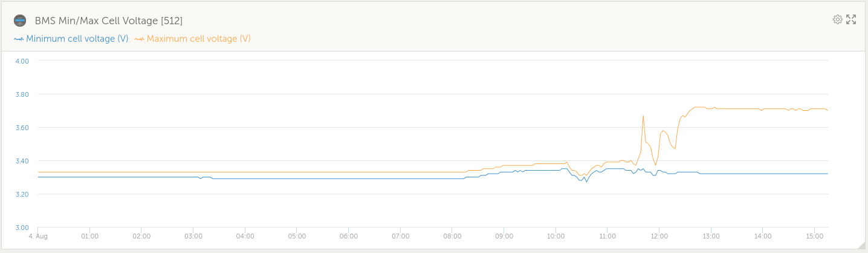Viewport: 868px width, 253px height.
Task: Click the 12:00 time axis label
Action: (659, 236)
